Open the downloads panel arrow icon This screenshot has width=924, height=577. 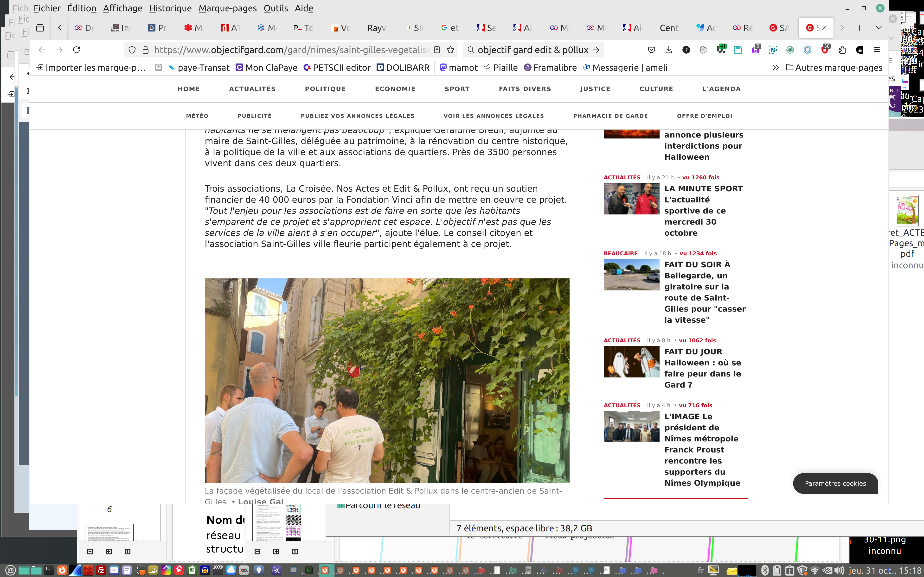(668, 50)
